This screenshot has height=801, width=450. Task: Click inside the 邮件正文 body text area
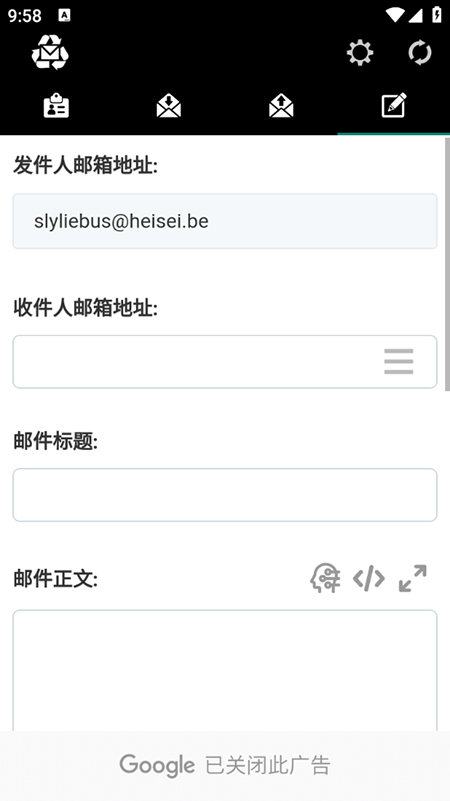pyautogui.click(x=225, y=670)
